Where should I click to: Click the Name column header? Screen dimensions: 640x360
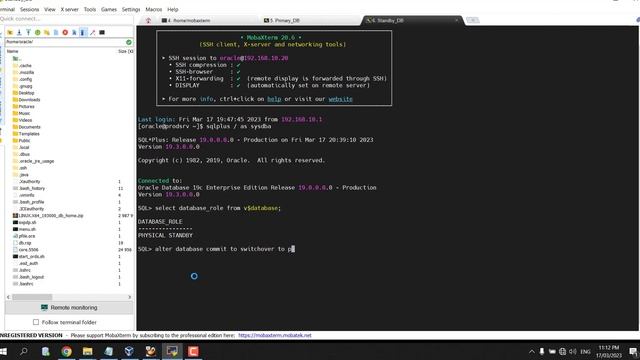[12, 51]
